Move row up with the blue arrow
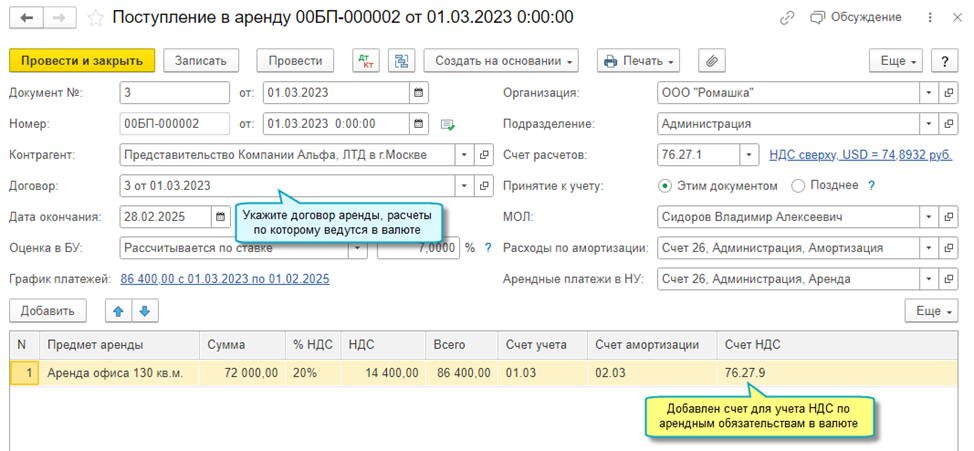The image size is (974, 451). pos(119,312)
